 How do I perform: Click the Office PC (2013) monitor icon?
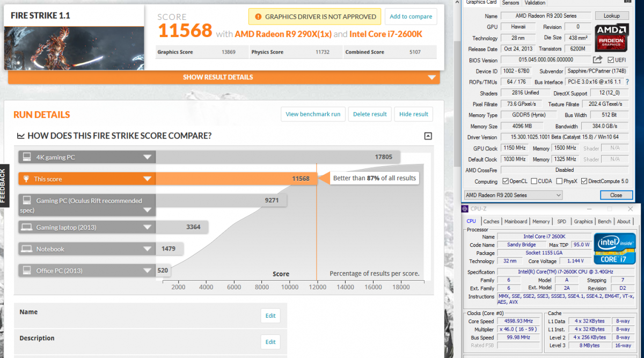pyautogui.click(x=26, y=271)
